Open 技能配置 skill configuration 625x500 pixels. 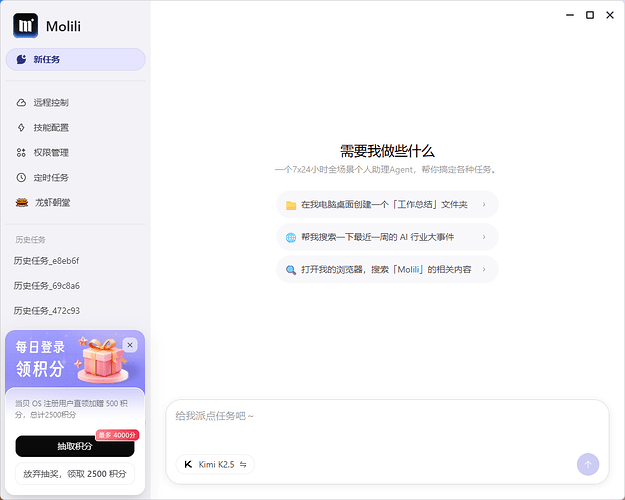(76, 128)
